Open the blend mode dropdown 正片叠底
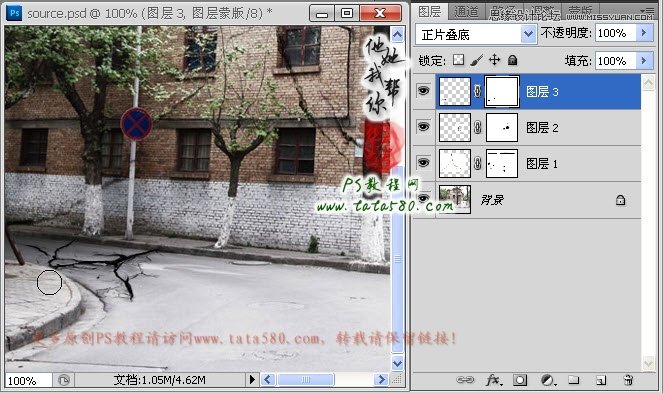This screenshot has height=393, width=663. [x=476, y=34]
